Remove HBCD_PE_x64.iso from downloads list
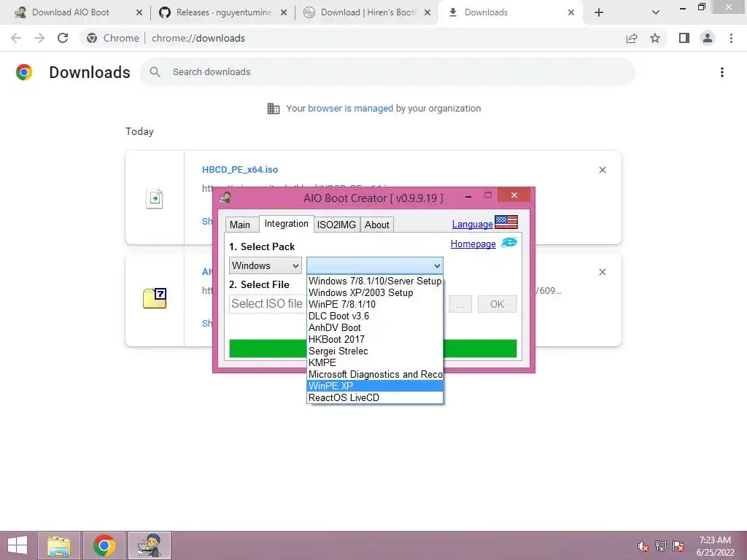Viewport: 747px width, 560px height. click(602, 170)
